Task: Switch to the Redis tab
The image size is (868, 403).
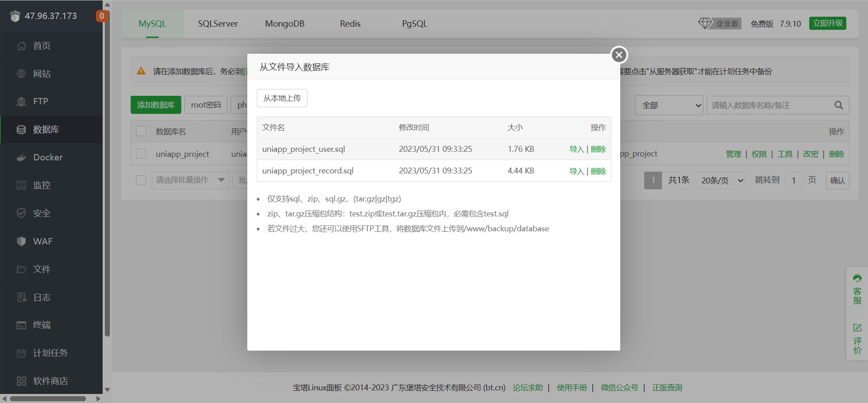Action: point(350,24)
